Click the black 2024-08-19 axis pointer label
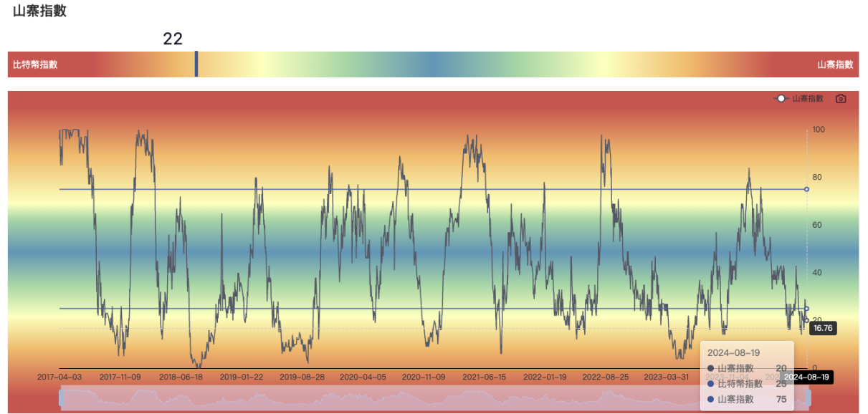Image resolution: width=868 pixels, height=414 pixels. [x=805, y=377]
